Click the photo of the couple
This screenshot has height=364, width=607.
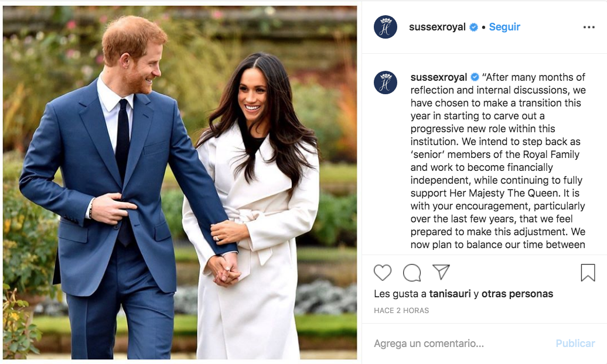180,182
